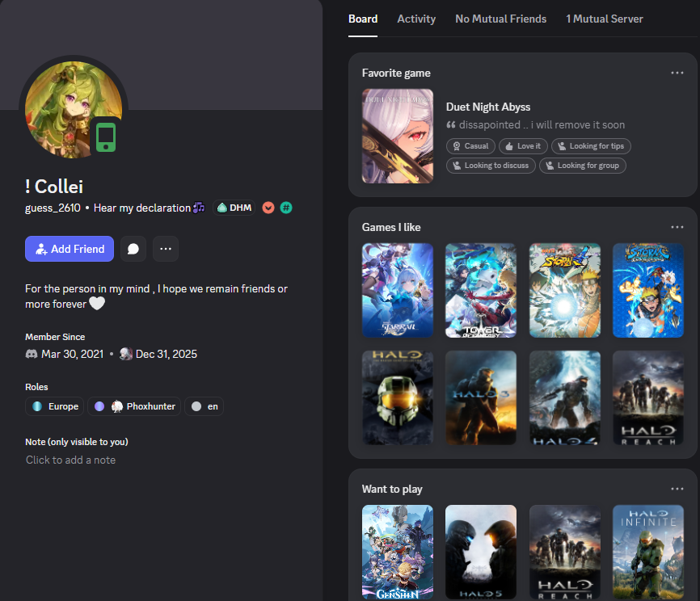Click the ! Collei display name
Viewport: 700px width, 601px height.
click(54, 187)
